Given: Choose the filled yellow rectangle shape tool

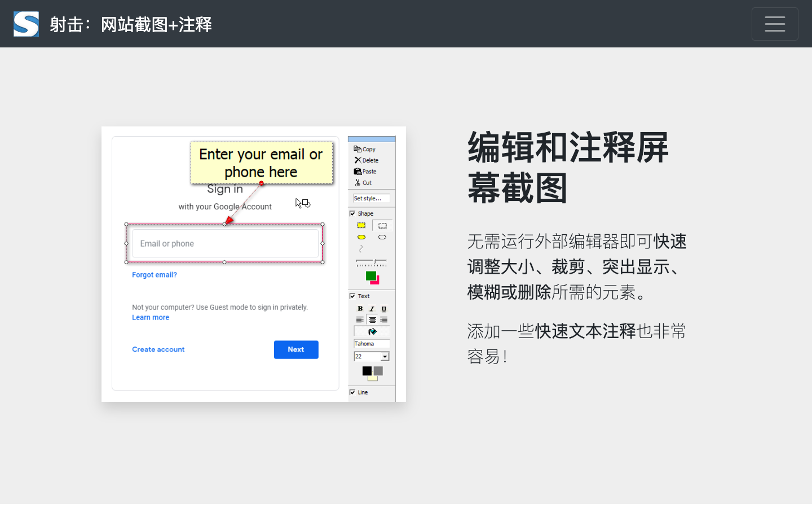Looking at the screenshot, I should point(361,225).
